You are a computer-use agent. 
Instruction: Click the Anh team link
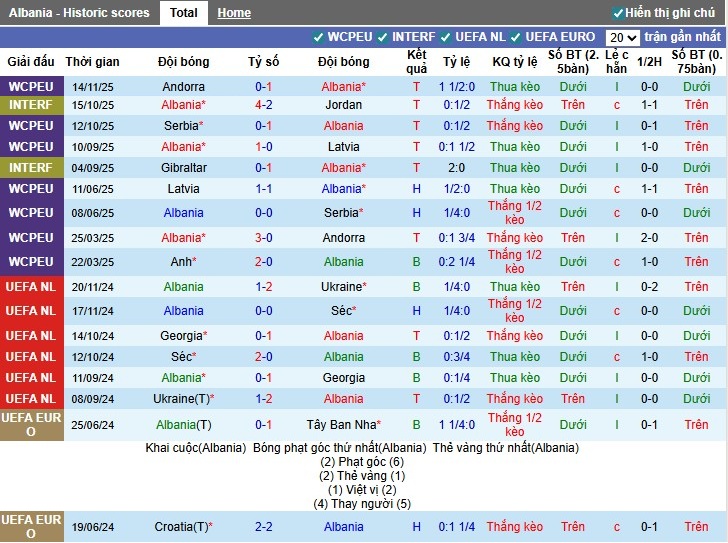(x=183, y=262)
